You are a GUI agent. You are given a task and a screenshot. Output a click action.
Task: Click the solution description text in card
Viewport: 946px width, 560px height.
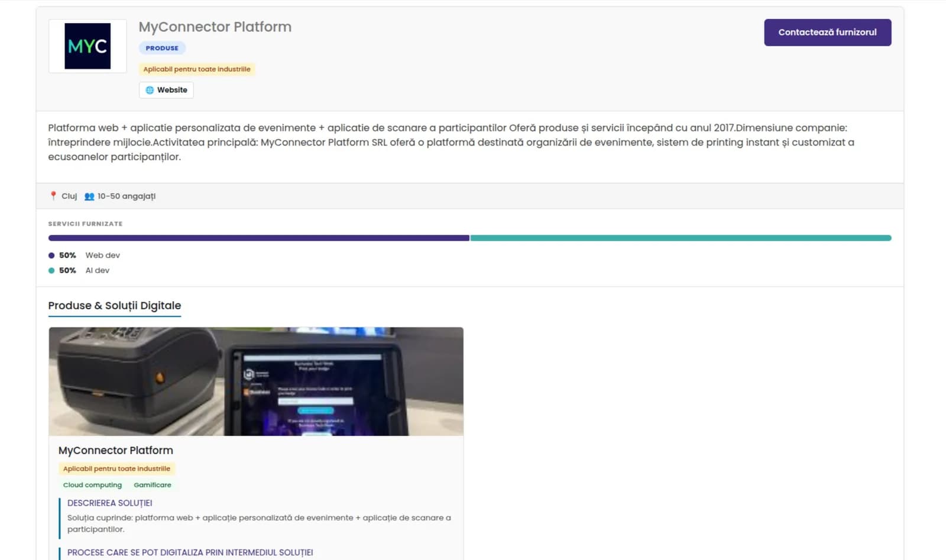click(x=259, y=523)
